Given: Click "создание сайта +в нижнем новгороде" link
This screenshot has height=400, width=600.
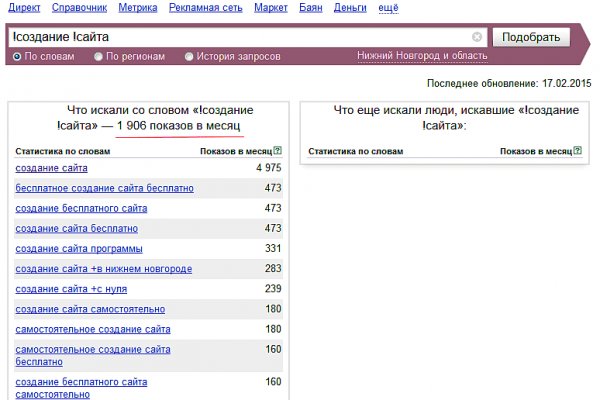Looking at the screenshot, I should click(x=103, y=269).
